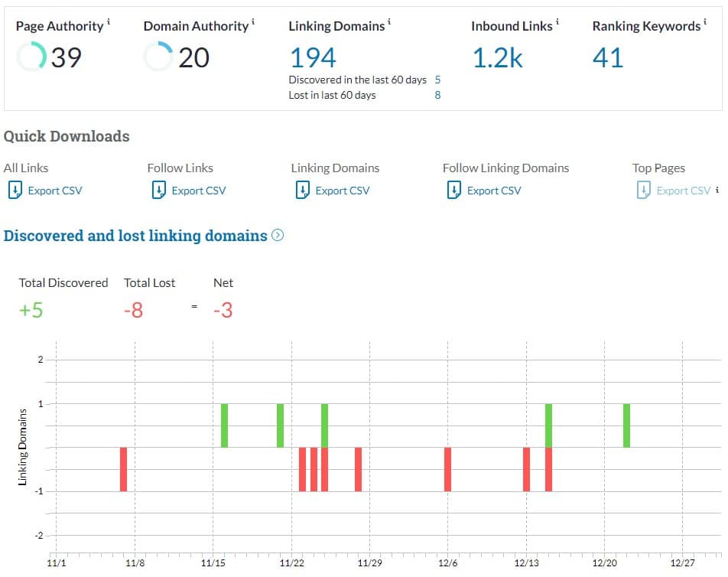Click the Quick Downloads heading
The width and height of the screenshot is (728, 577).
pyautogui.click(x=67, y=136)
